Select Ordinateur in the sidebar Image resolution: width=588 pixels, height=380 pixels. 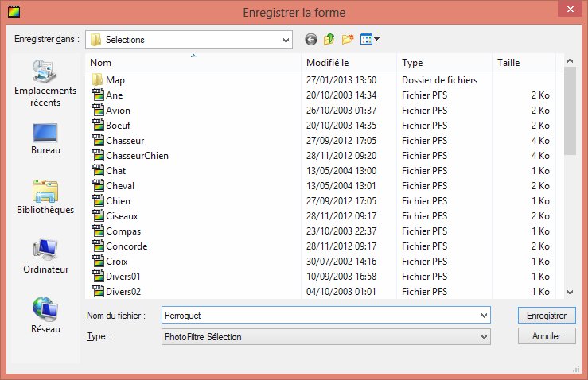[45, 258]
